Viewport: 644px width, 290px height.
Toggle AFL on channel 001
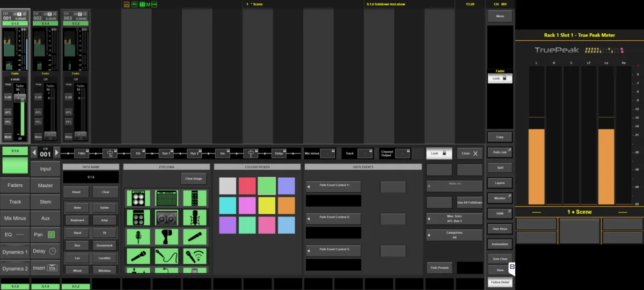tap(8, 112)
